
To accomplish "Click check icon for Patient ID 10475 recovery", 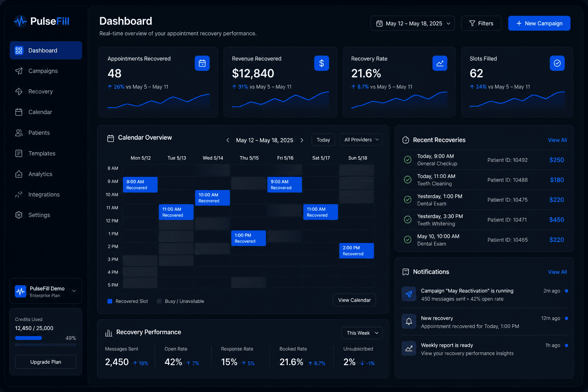I will click(x=408, y=199).
